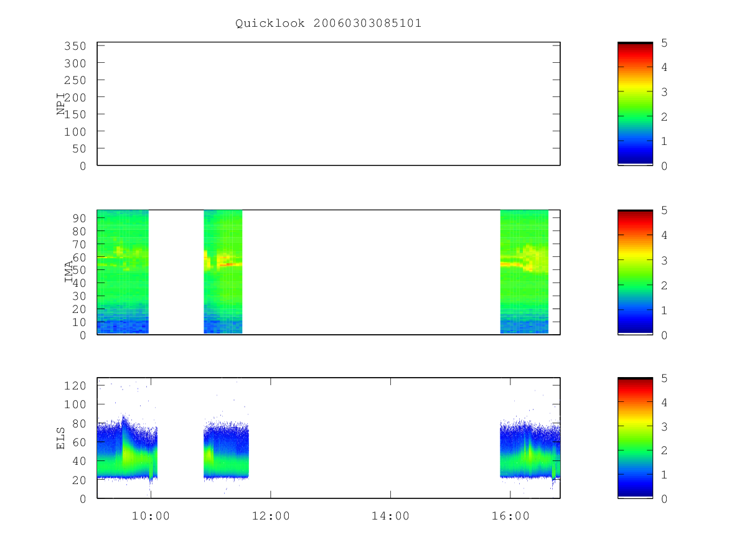Click the 12:00 time axis label
The height and width of the screenshot is (560, 747).
[x=271, y=516]
